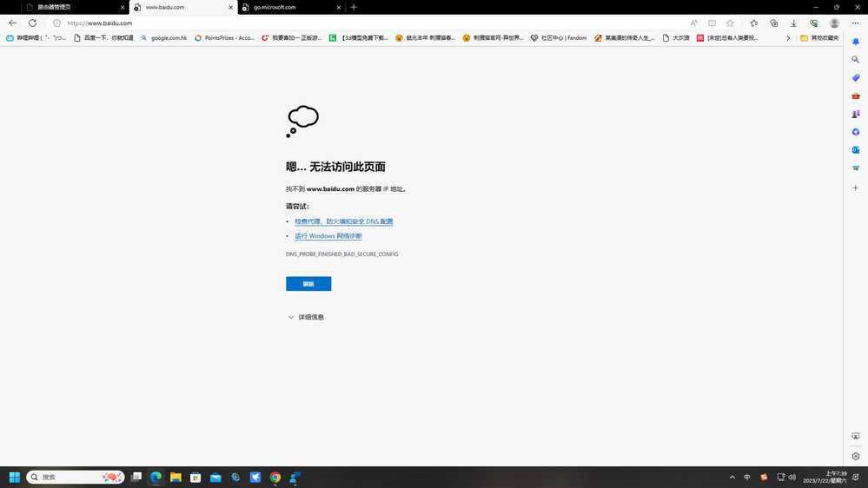This screenshot has width=868, height=488.
Task: Open the 其他收藏夹 folder
Action: click(x=819, y=38)
